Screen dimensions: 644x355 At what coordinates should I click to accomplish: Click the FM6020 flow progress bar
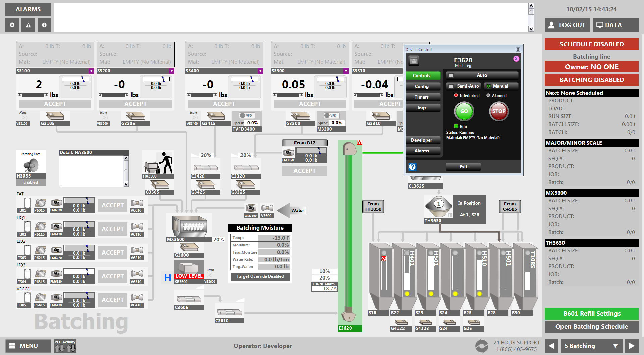tap(79, 201)
